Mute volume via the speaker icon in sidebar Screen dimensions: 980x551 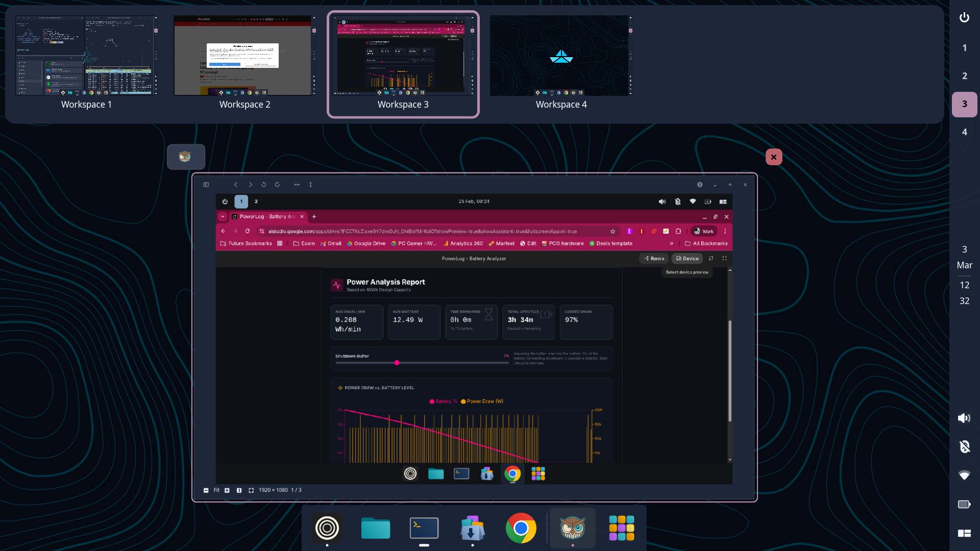click(x=964, y=418)
